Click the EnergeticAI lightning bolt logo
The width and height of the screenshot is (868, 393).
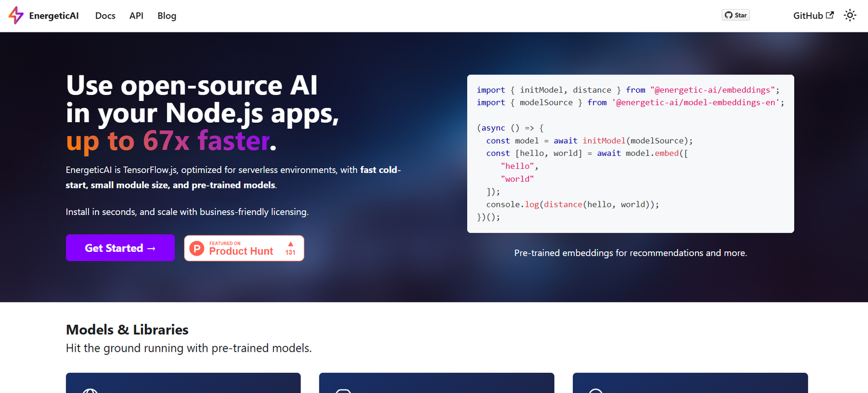coord(16,15)
